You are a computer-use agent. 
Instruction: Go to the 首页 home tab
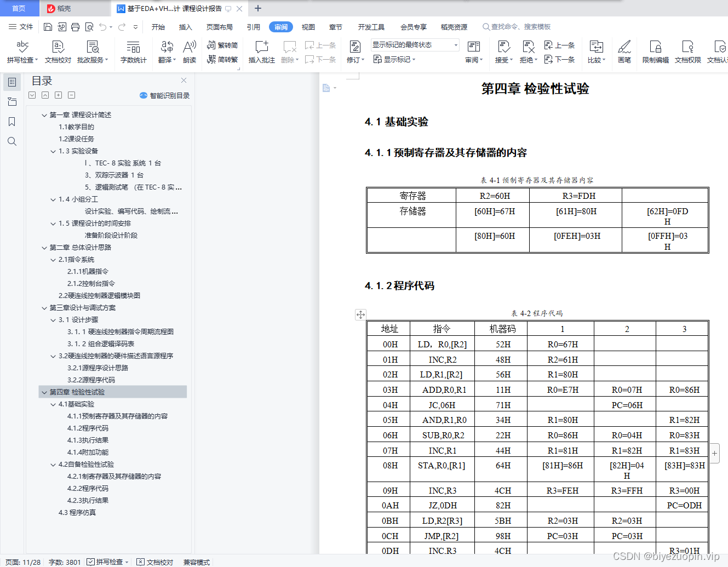19,8
